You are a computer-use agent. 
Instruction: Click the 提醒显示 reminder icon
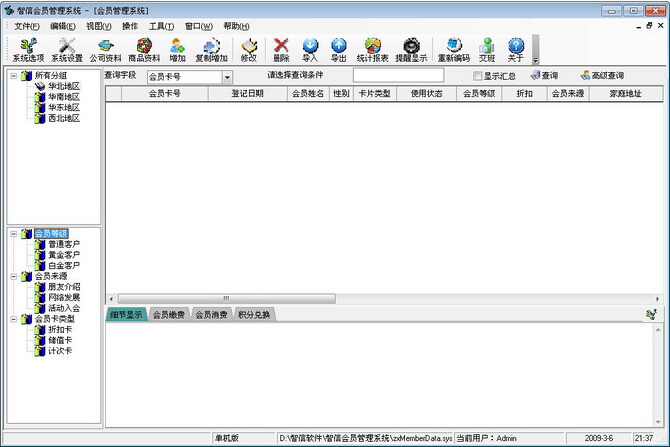(410, 49)
